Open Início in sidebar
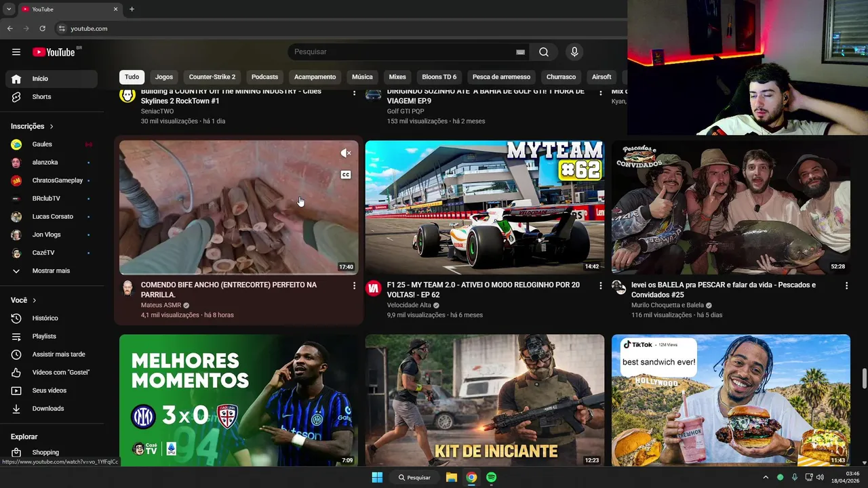Image resolution: width=868 pixels, height=488 pixels. click(52, 79)
